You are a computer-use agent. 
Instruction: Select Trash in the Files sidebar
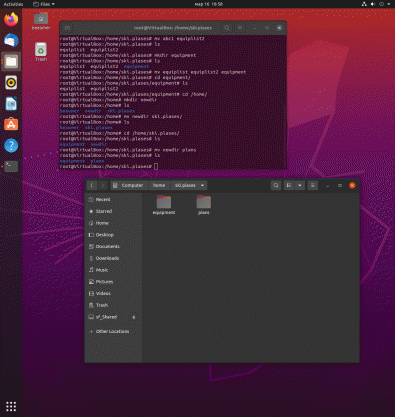coord(113,305)
